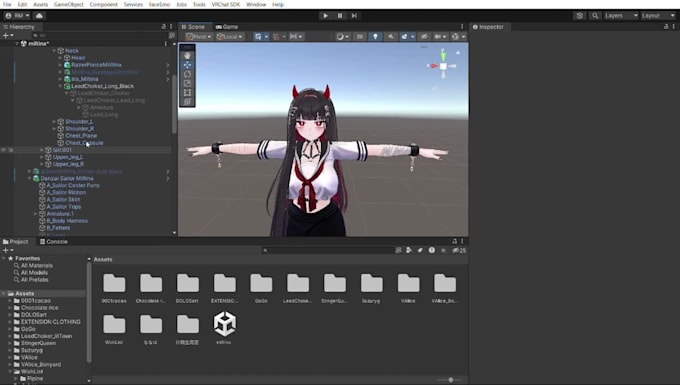This screenshot has height=385, width=680.
Task: Open the miltina scene options menu
Action: pyautogui.click(x=166, y=44)
